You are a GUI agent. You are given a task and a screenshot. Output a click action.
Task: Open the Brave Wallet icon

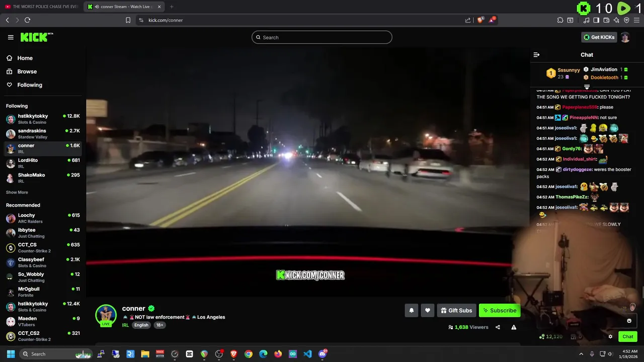(x=606, y=20)
